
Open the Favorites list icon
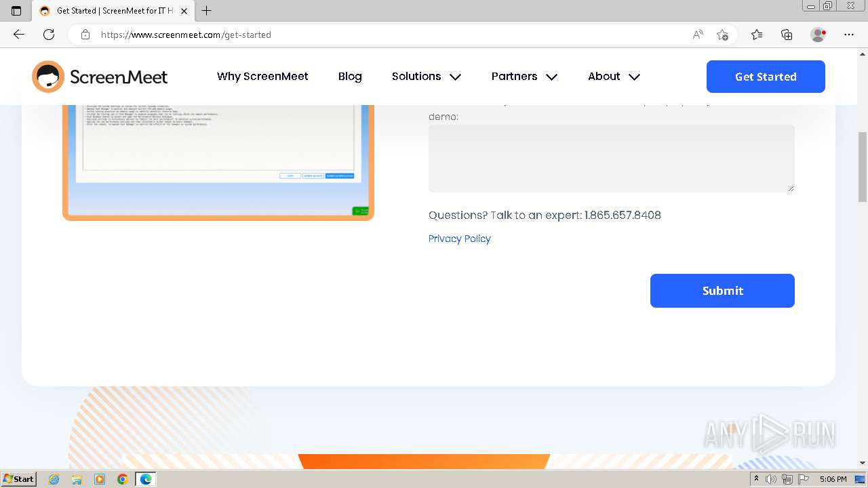(757, 35)
